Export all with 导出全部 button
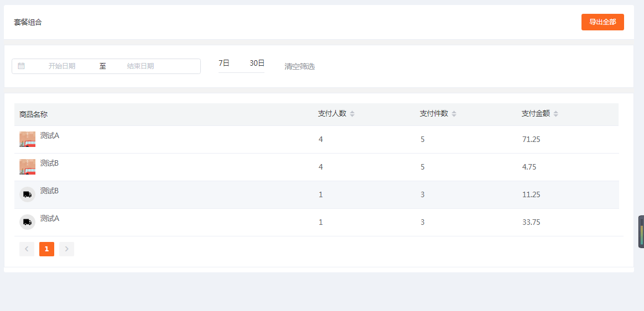644x311 pixels. point(603,22)
